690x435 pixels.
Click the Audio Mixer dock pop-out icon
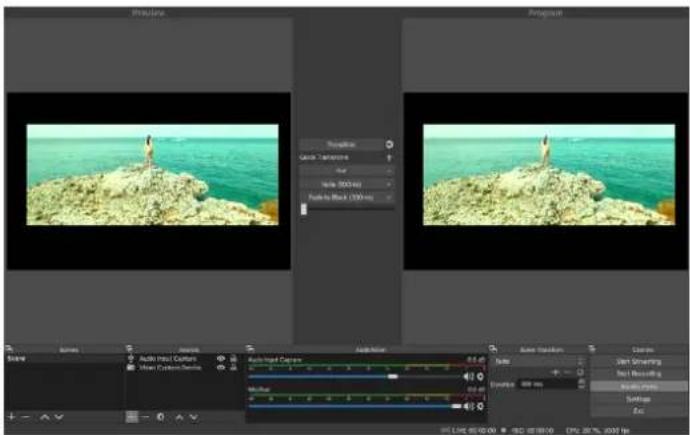tap(250, 349)
